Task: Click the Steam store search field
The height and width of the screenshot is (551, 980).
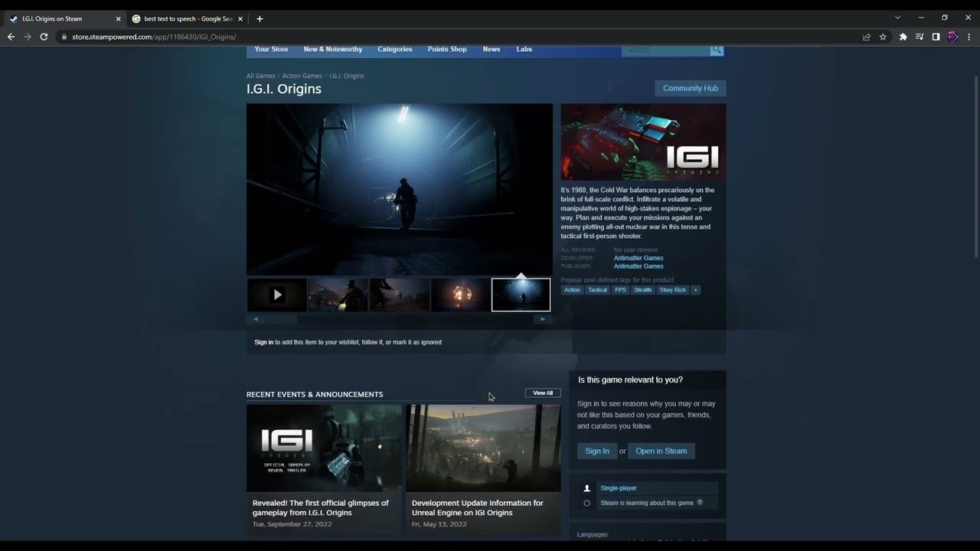Action: tap(666, 50)
